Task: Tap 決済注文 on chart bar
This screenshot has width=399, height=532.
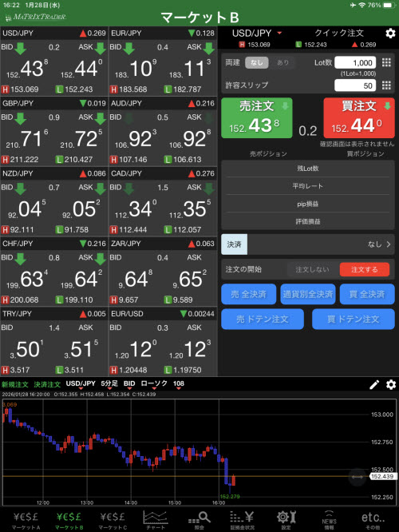Action: [x=47, y=384]
